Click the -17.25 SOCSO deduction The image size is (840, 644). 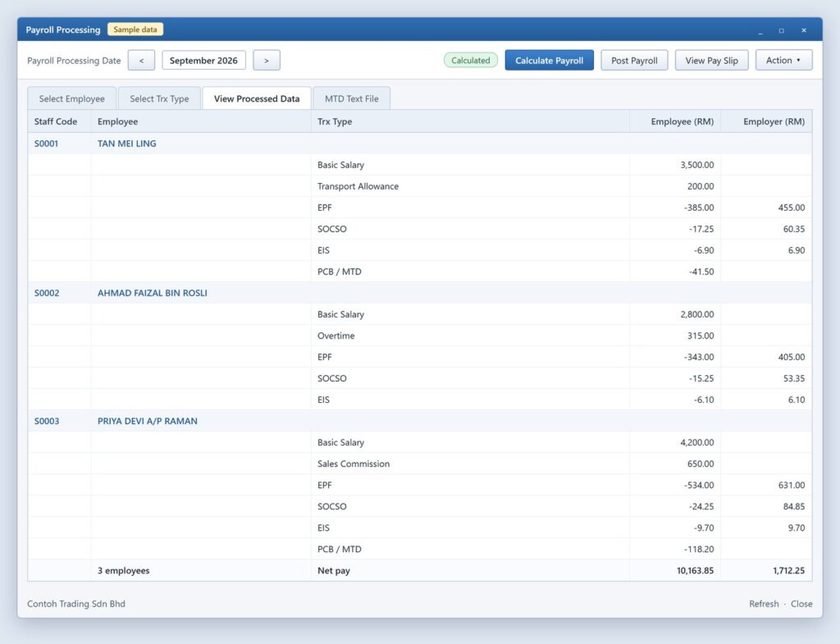[x=701, y=230]
